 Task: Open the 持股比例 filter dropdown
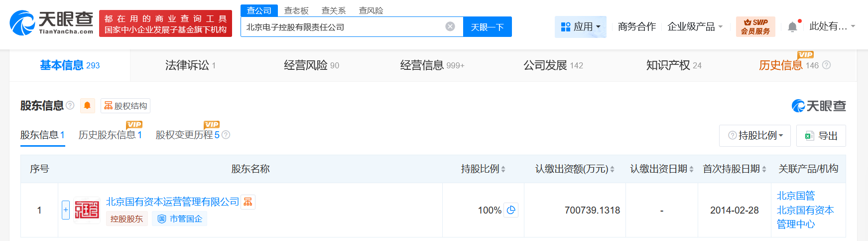[x=755, y=135]
